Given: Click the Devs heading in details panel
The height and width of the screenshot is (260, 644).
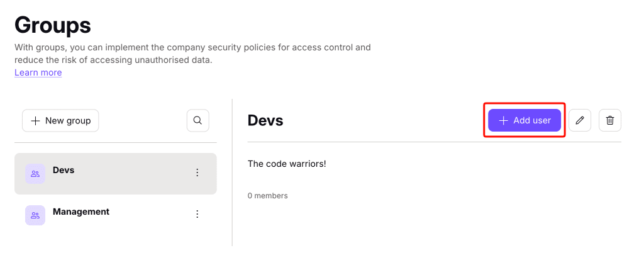Looking at the screenshot, I should pos(265,120).
